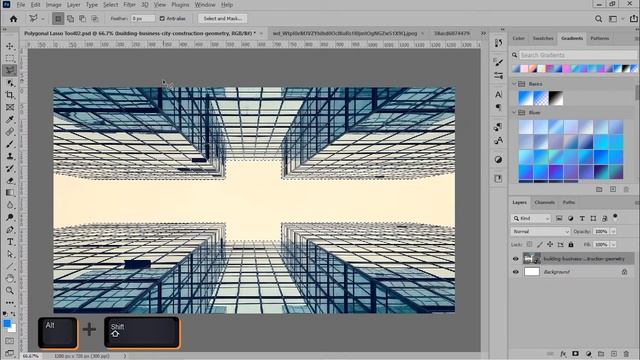Delete layer with Layers panel trash icon
The width and height of the screenshot is (640, 360).
(626, 354)
